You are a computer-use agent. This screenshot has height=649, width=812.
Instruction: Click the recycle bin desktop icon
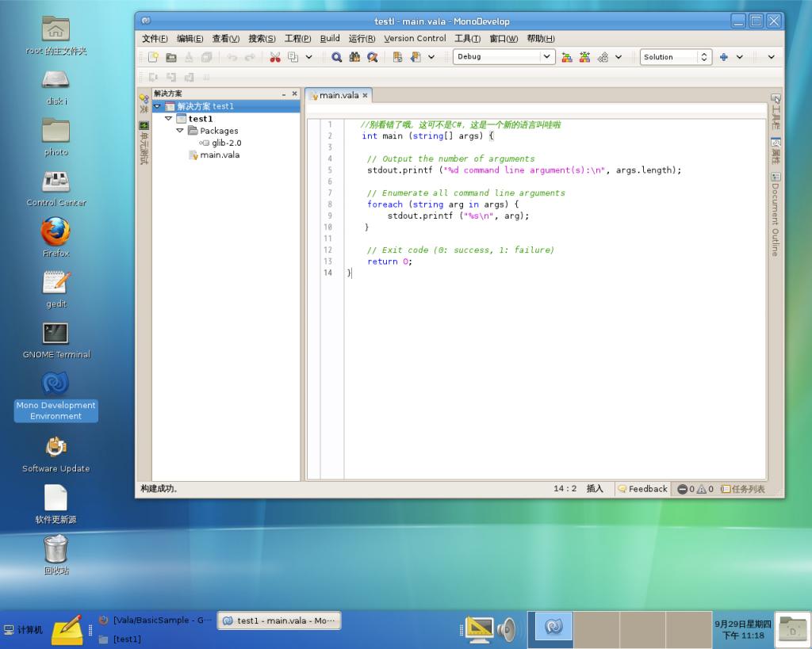pos(56,555)
